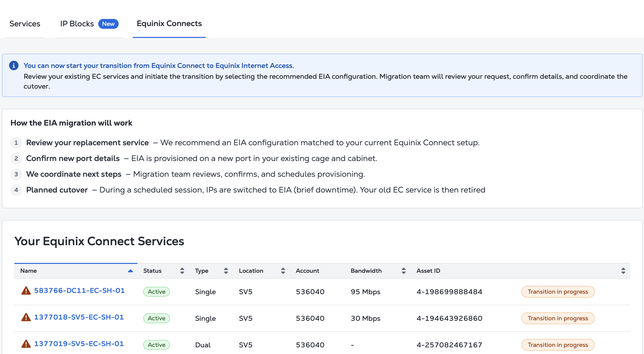
Task: Sort by Location using its sort arrows
Action: click(283, 271)
